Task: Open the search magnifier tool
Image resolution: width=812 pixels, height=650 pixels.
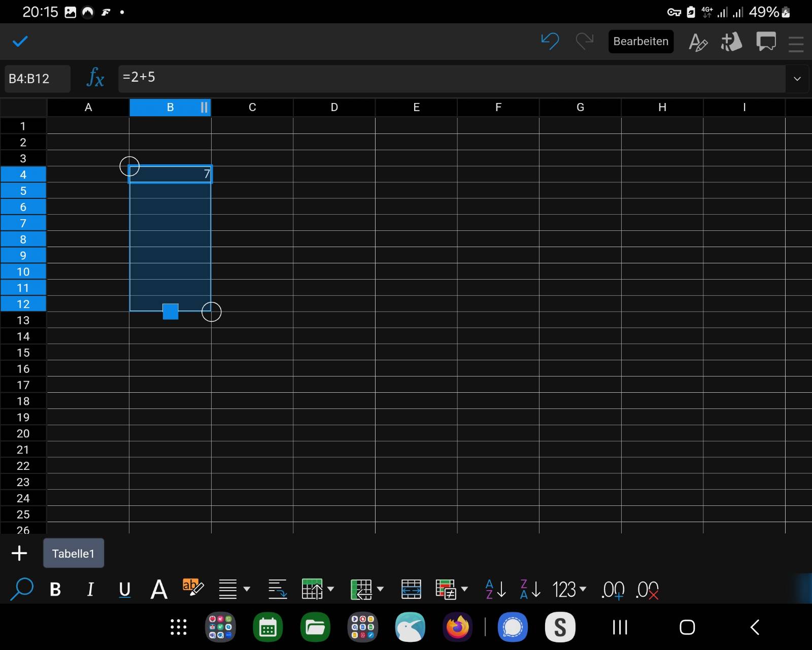Action: (x=21, y=589)
